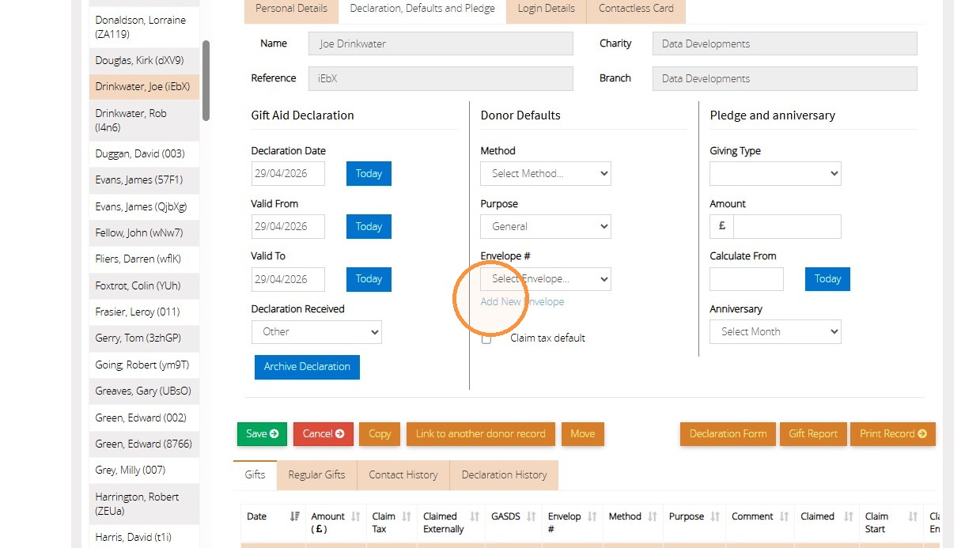This screenshot has width=980, height=548.
Task: Sort by Purpose column arrows
Action: [x=715, y=516]
